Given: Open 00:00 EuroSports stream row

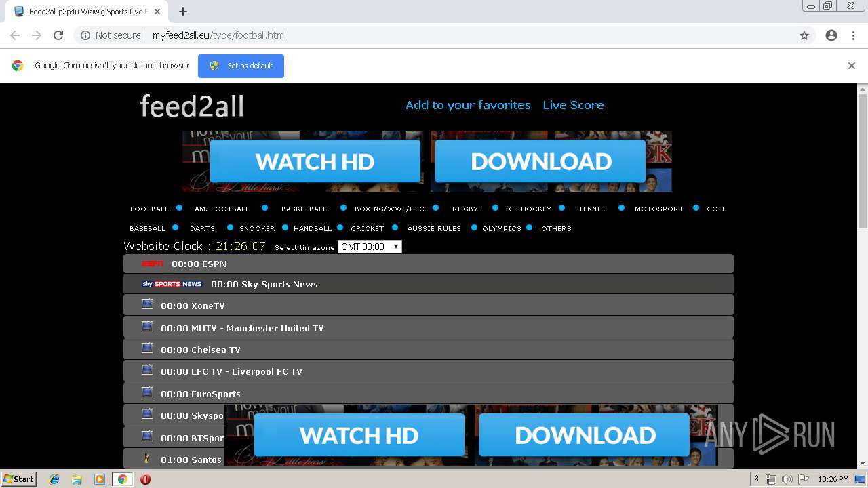Looking at the screenshot, I should pyautogui.click(x=429, y=394).
